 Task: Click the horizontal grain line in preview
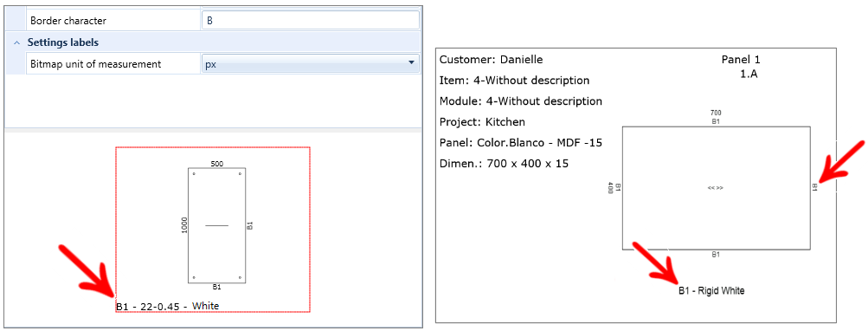217,225
